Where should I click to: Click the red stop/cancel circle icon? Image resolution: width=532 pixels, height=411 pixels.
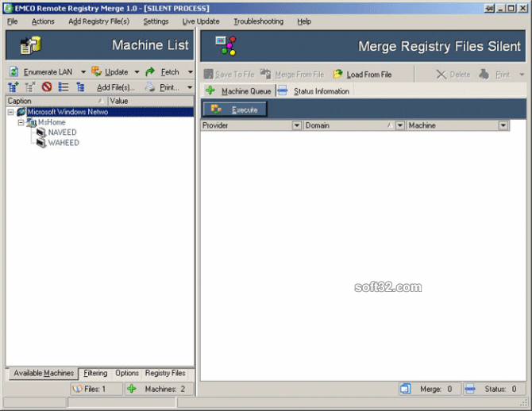pos(47,87)
